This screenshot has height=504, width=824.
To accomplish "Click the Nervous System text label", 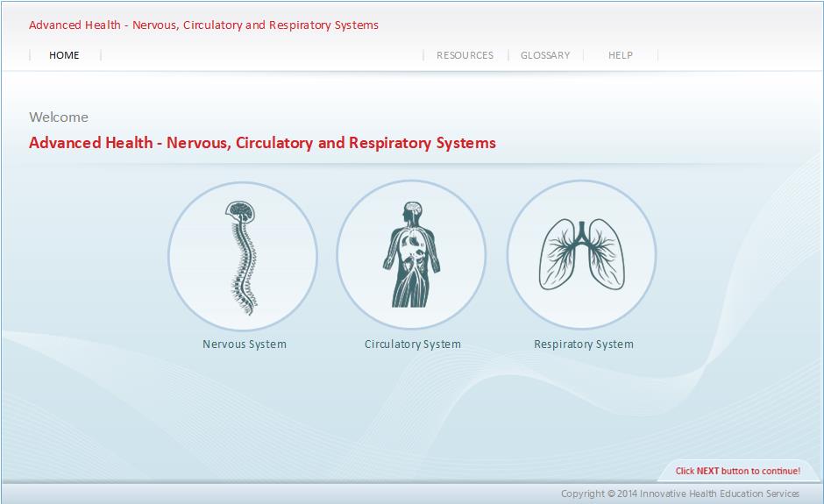I will click(x=245, y=344).
